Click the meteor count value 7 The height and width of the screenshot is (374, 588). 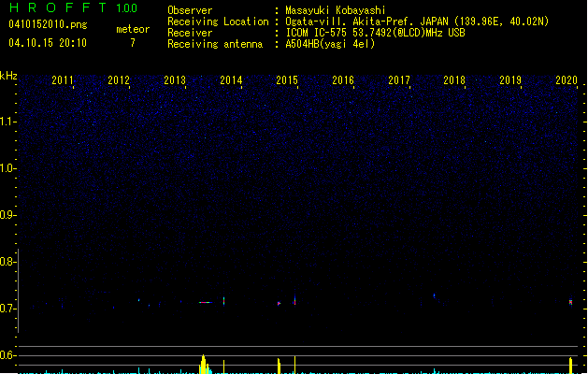point(133,43)
